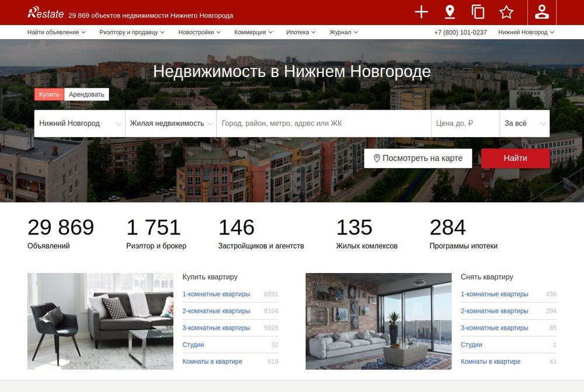Open Комнаты в квартире under Снять квартиру
584x392 pixels.
491,362
